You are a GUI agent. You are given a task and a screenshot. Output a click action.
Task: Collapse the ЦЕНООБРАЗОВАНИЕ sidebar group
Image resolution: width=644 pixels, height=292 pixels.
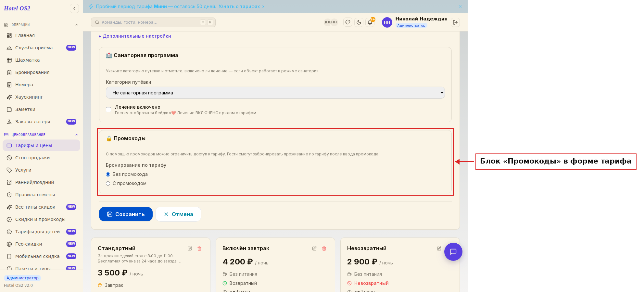pyautogui.click(x=77, y=135)
